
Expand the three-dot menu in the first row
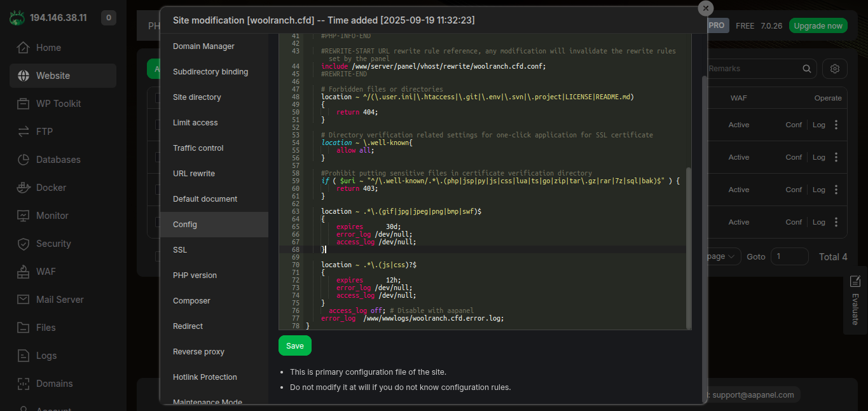[836, 125]
